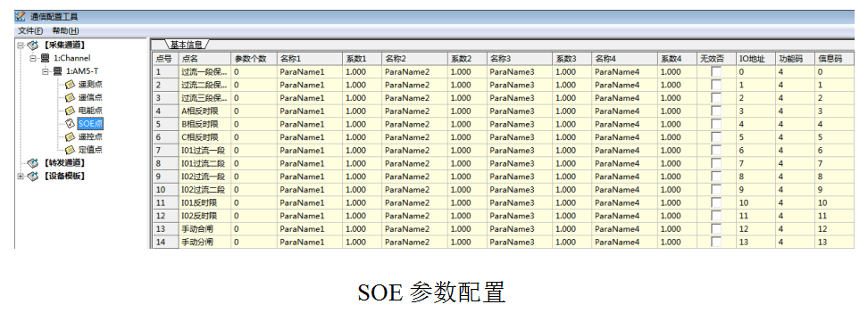The width and height of the screenshot is (868, 321).
Task: Click 系数4 value 1.000 in row 11
Action: [x=677, y=202]
